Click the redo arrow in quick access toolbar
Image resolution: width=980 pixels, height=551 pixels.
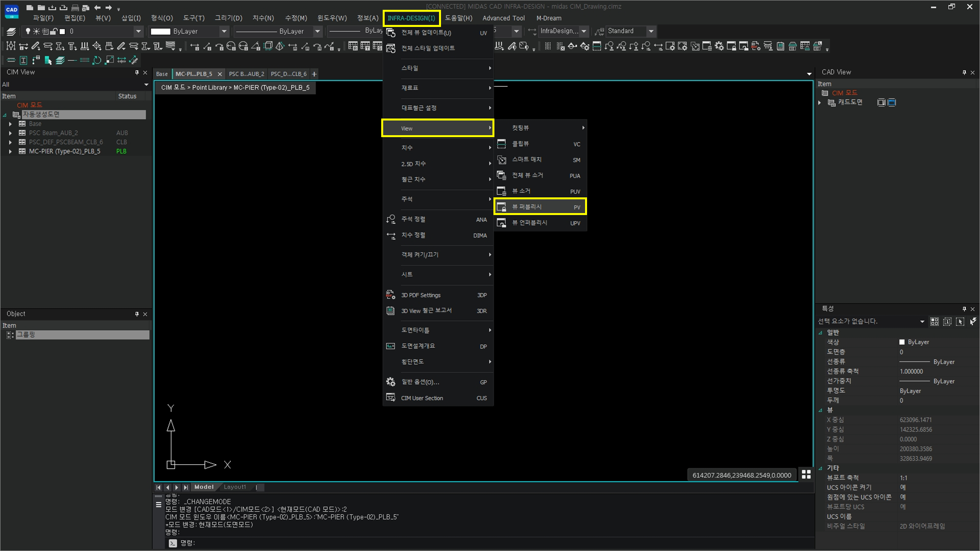[109, 7]
